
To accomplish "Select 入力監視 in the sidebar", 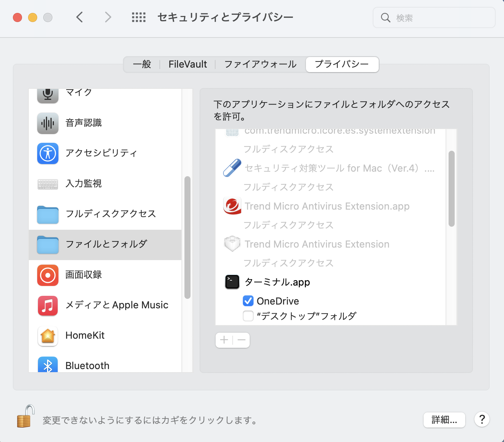I will [83, 184].
